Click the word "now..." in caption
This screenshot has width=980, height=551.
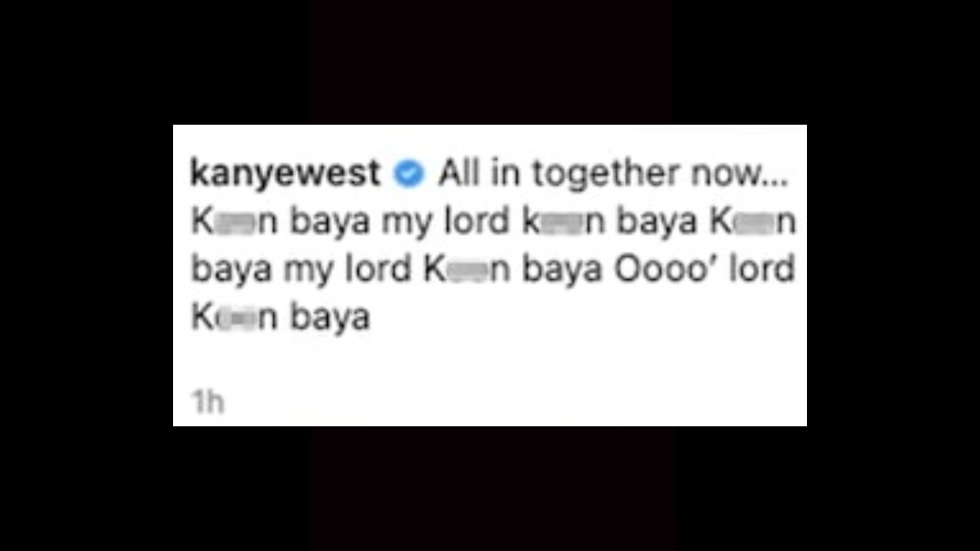pos(740,174)
